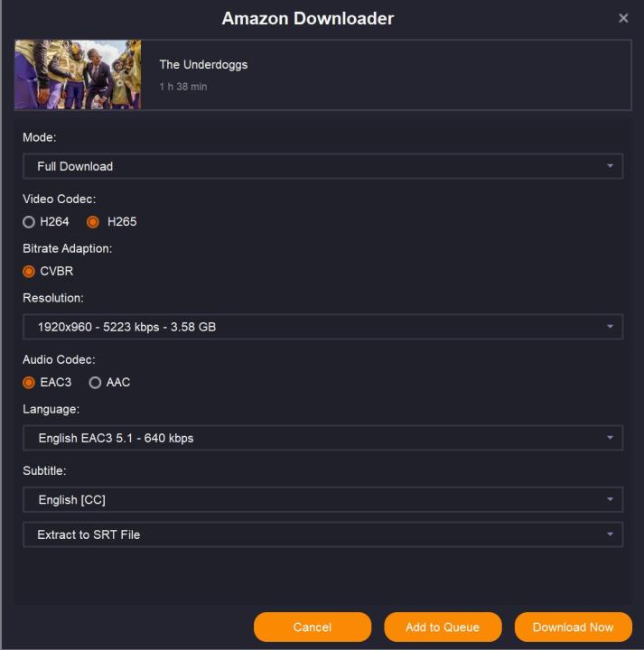Click the Cancel button
This screenshot has width=644, height=650.
(x=313, y=627)
